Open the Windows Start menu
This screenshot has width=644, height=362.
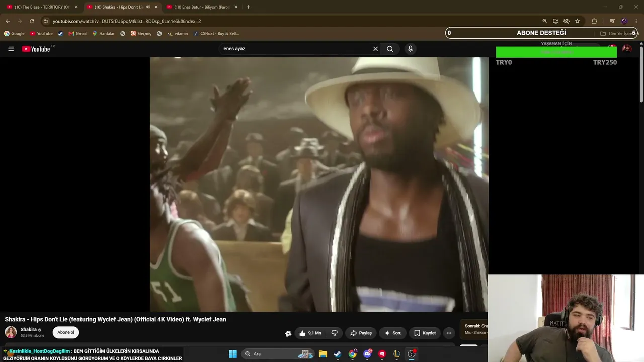(x=233, y=354)
